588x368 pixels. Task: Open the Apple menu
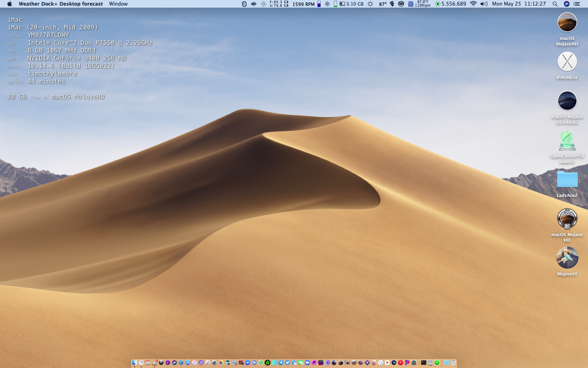(9, 4)
